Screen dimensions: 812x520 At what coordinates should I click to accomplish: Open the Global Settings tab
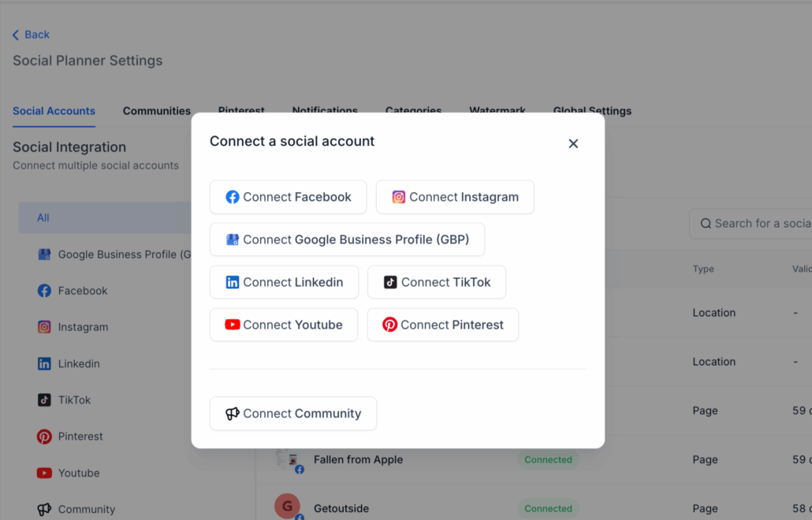tap(592, 110)
